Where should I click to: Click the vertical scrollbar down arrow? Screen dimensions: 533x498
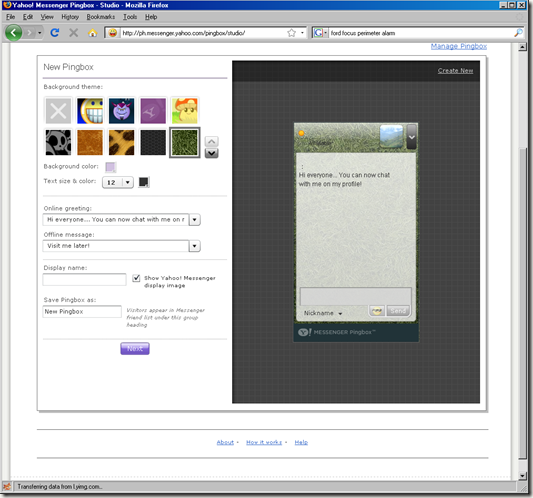[x=522, y=476]
